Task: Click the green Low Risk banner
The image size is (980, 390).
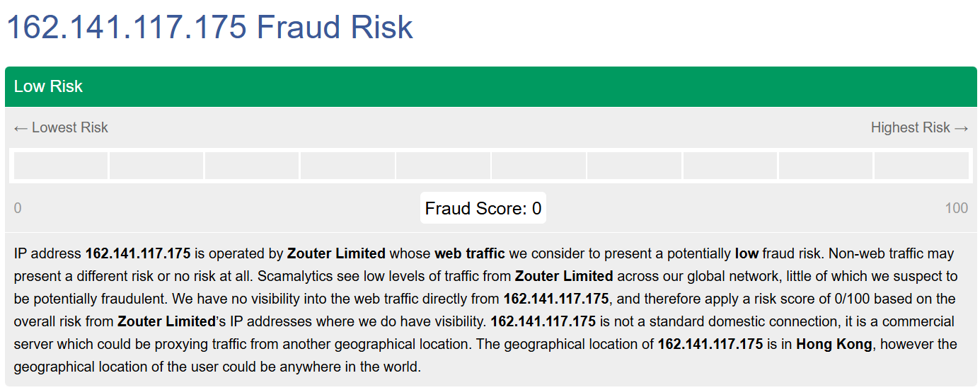Action: tap(490, 86)
